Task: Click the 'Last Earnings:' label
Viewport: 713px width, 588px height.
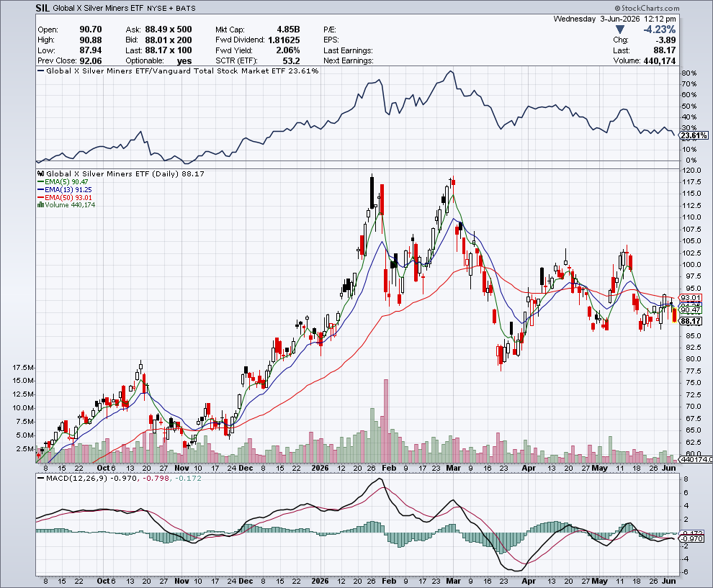Action: click(348, 50)
